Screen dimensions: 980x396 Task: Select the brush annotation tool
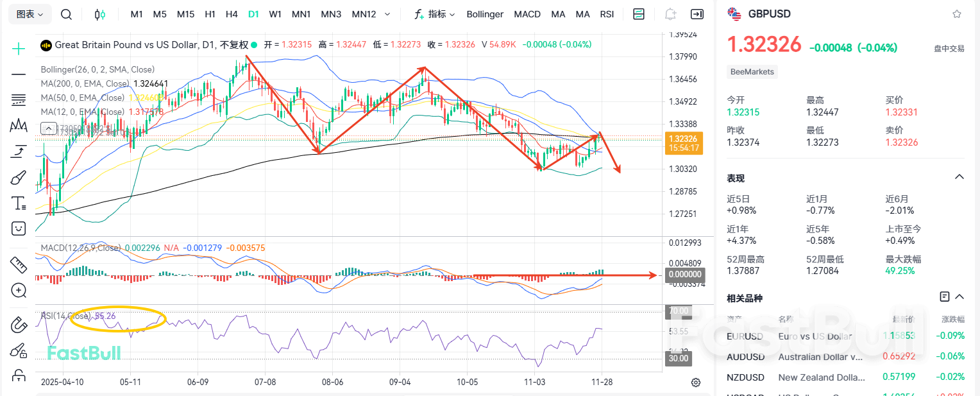(x=18, y=177)
